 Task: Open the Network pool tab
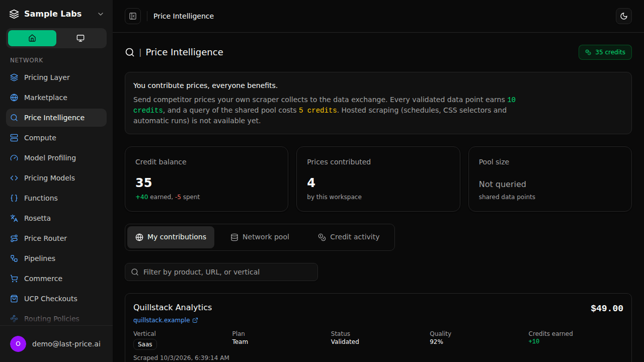click(x=260, y=237)
